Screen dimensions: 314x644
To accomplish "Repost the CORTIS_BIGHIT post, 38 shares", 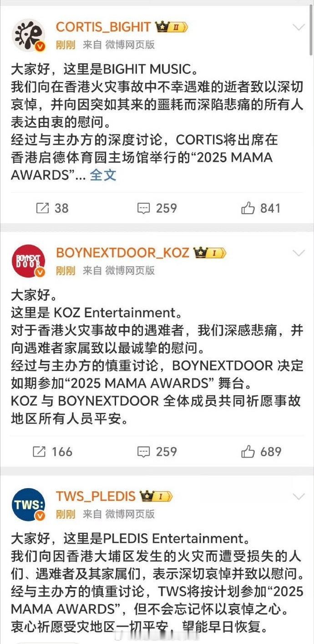I will [x=52, y=208].
